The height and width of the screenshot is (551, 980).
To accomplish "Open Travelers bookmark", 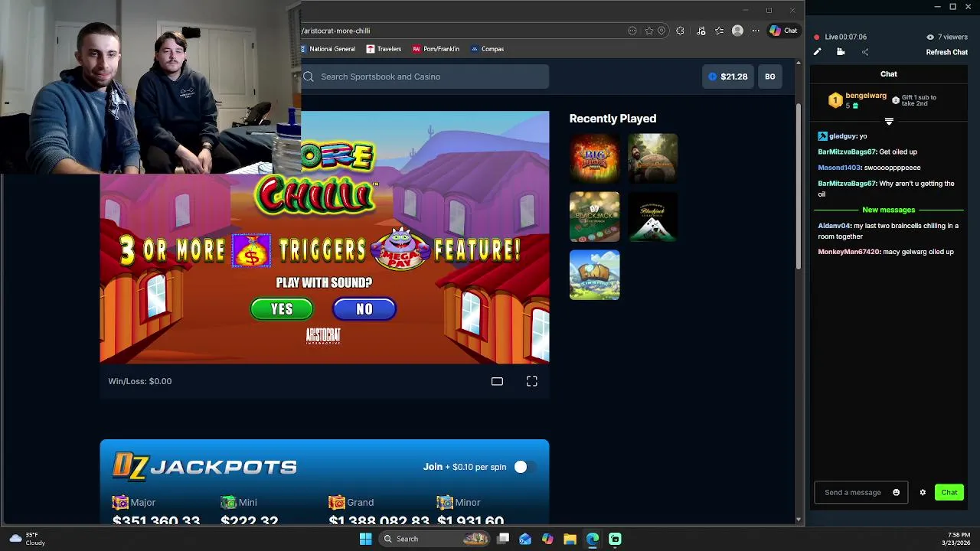I will [x=384, y=49].
